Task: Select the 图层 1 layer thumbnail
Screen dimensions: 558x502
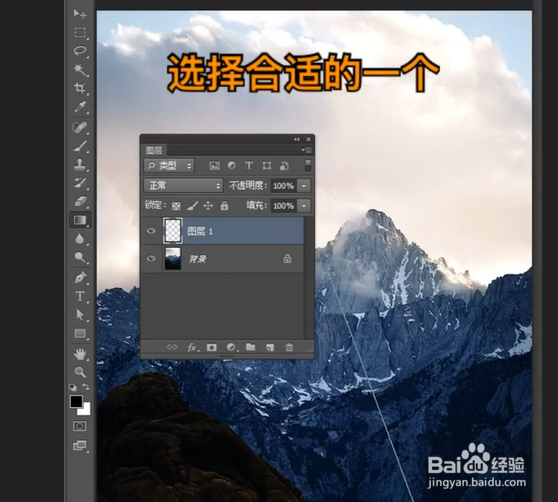Action: coord(173,231)
